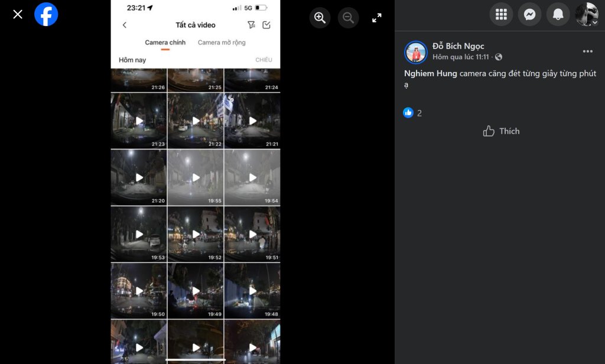Click the Camera chính tab in photo
The image size is (605, 364).
(165, 43)
